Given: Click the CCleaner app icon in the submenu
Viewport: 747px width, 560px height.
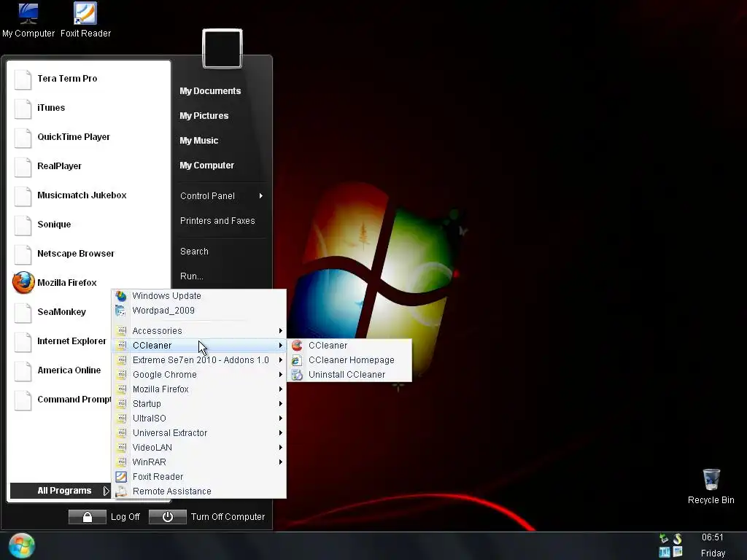Looking at the screenshot, I should click(x=298, y=345).
